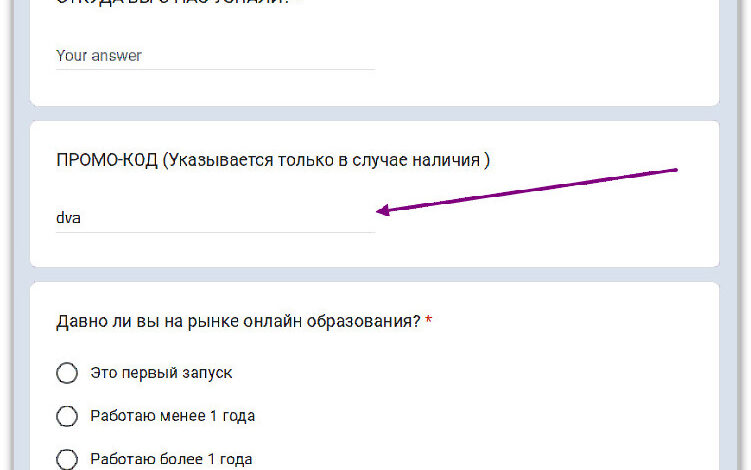This screenshot has width=751, height=470.
Task: Click the 'Это первый запуск' option label text
Action: coord(161,373)
